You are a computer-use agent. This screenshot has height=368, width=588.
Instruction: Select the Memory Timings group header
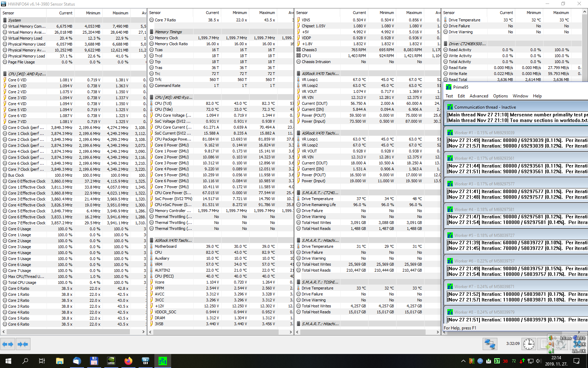[x=221, y=32]
